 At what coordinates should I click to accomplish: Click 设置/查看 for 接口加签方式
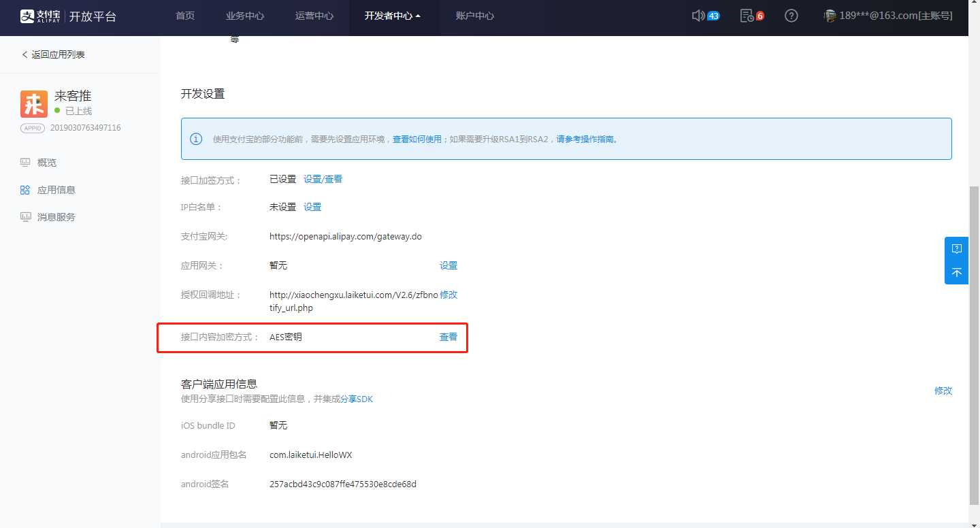point(323,179)
